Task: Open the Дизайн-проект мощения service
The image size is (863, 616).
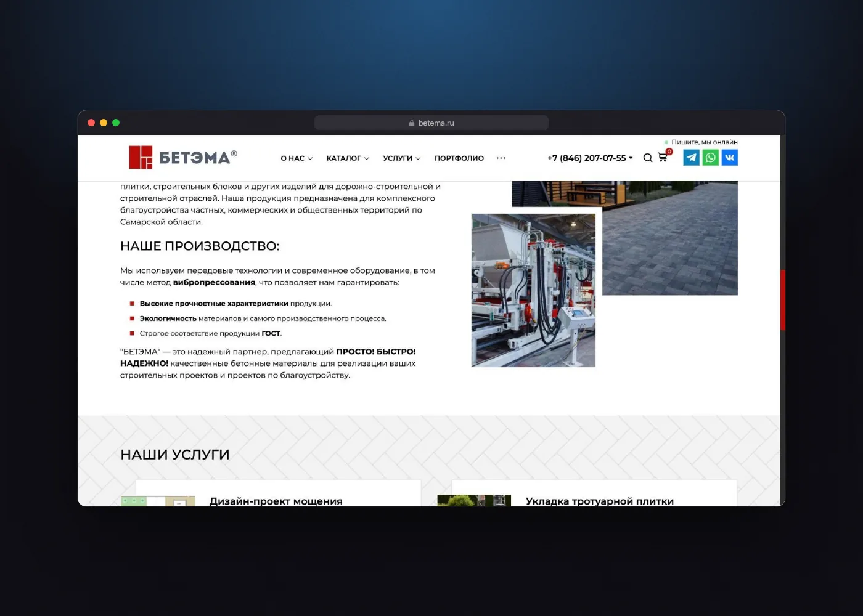Action: [276, 501]
